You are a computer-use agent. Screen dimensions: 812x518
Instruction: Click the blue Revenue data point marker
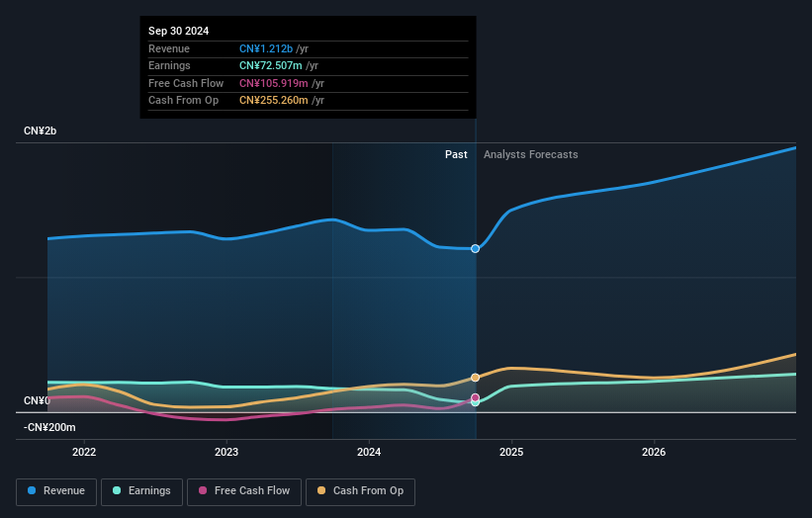click(x=476, y=248)
